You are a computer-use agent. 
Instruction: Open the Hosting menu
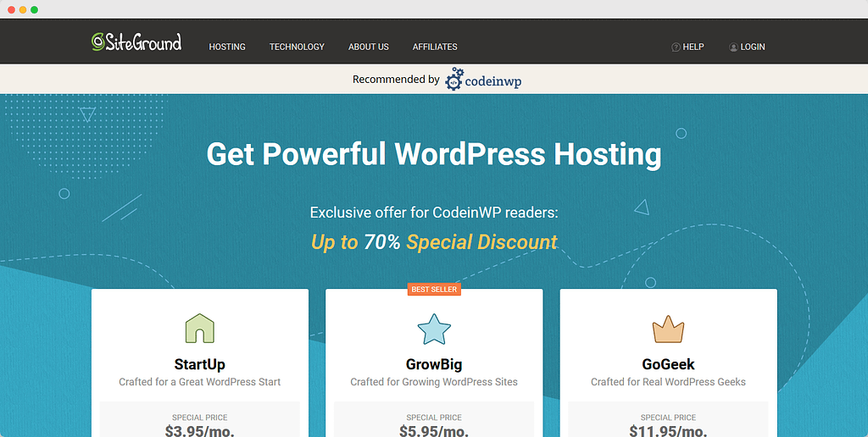pos(227,47)
